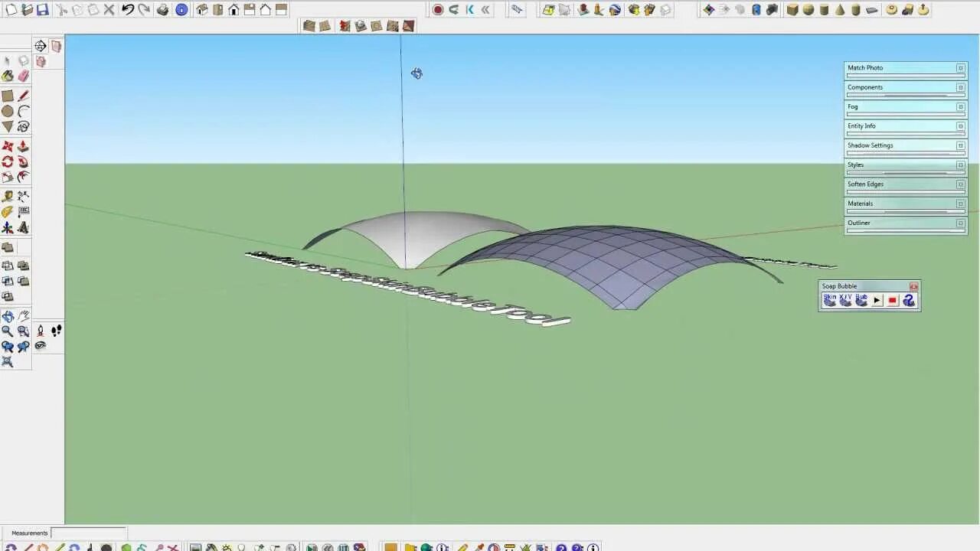This screenshot has height=551, width=980.
Task: Run the Soap Bubble play button
Action: (x=876, y=300)
